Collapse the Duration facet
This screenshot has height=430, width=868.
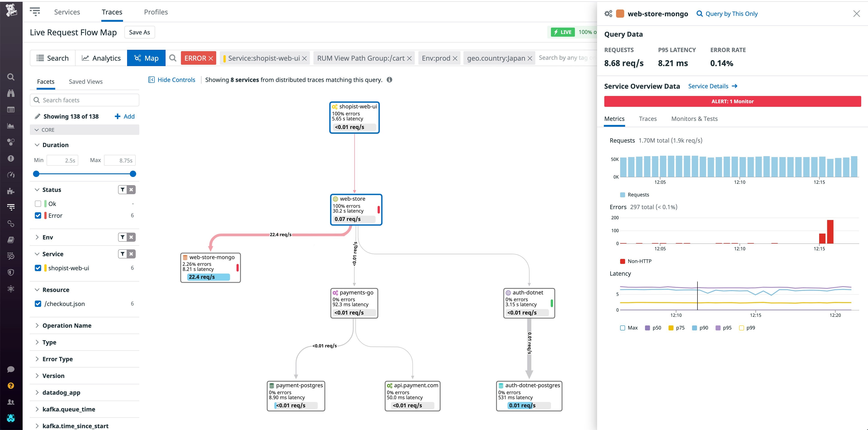(37, 145)
